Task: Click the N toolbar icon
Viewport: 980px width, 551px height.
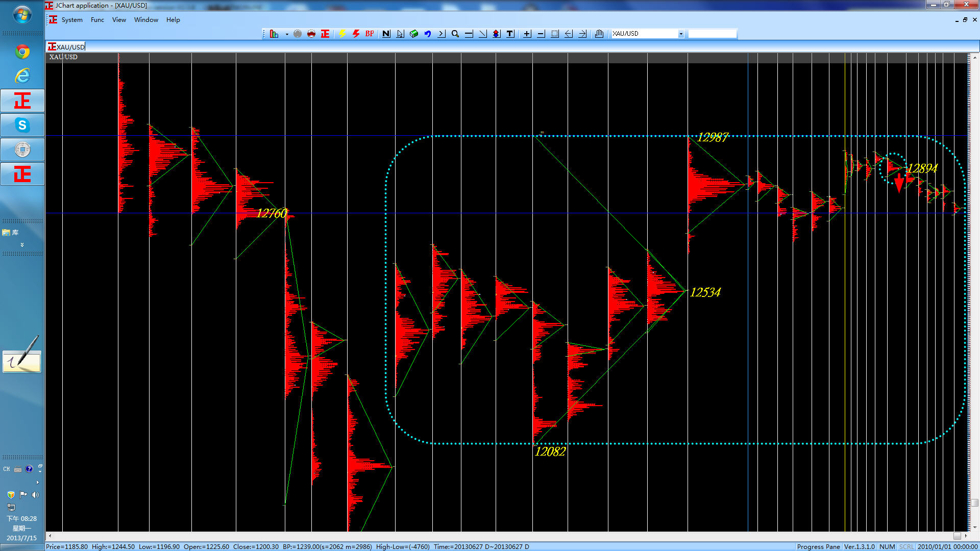Action: coord(386,34)
